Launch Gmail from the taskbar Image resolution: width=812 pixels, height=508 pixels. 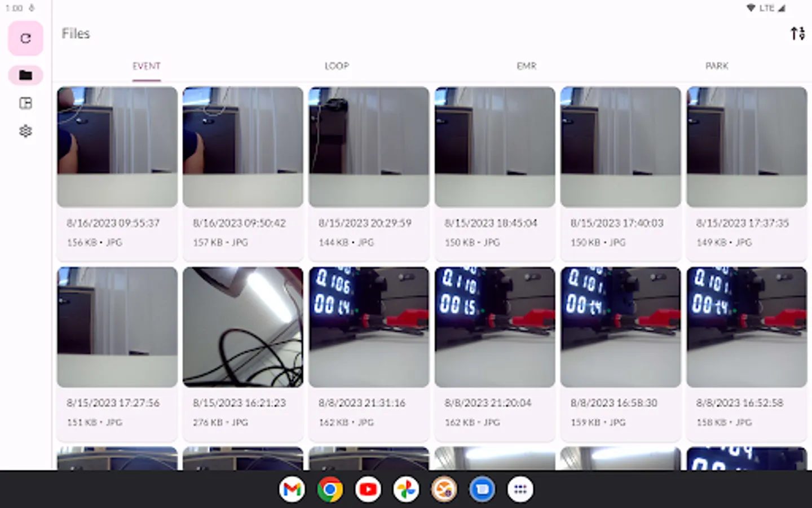tap(292, 489)
